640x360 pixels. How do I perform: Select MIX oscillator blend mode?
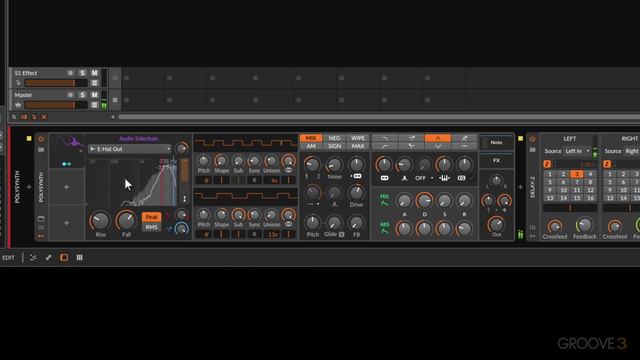(311, 138)
